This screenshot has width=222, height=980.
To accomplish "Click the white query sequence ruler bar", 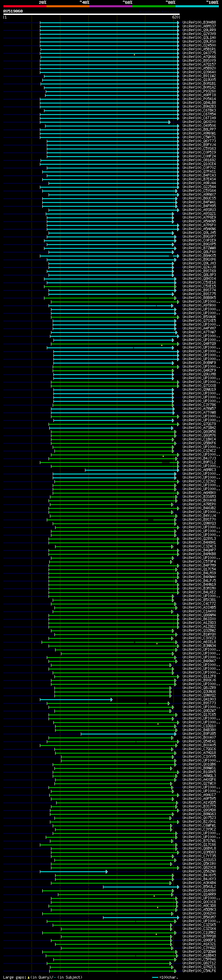I will 92,15.
